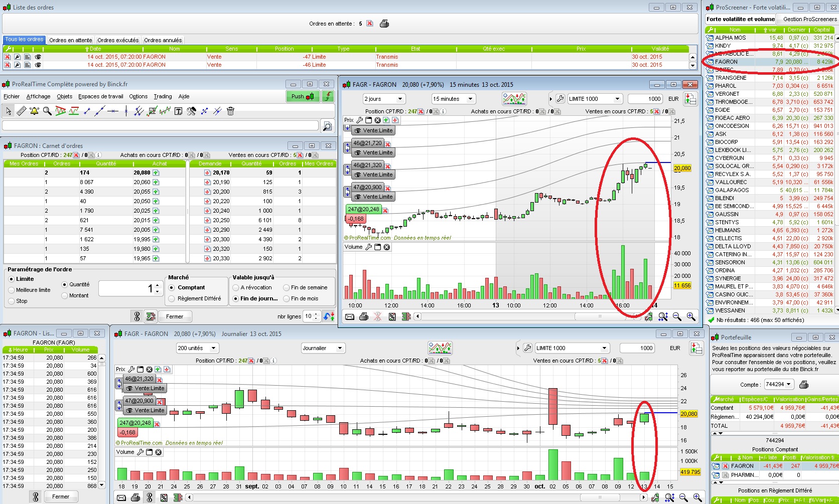Click the chain link icon in Carnet d'ordres
The width and height of the screenshot is (839, 504).
coord(136,316)
